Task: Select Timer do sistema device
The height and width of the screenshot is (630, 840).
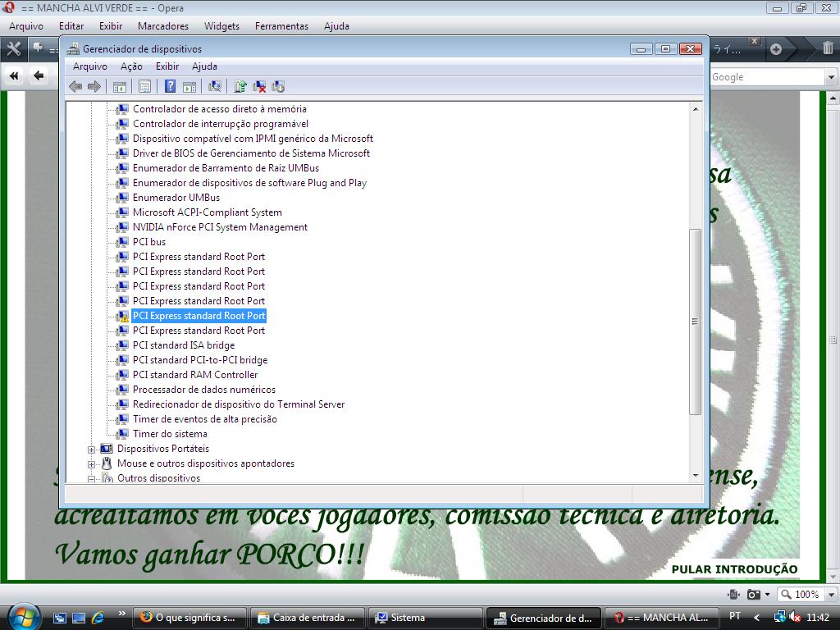Action: point(170,434)
